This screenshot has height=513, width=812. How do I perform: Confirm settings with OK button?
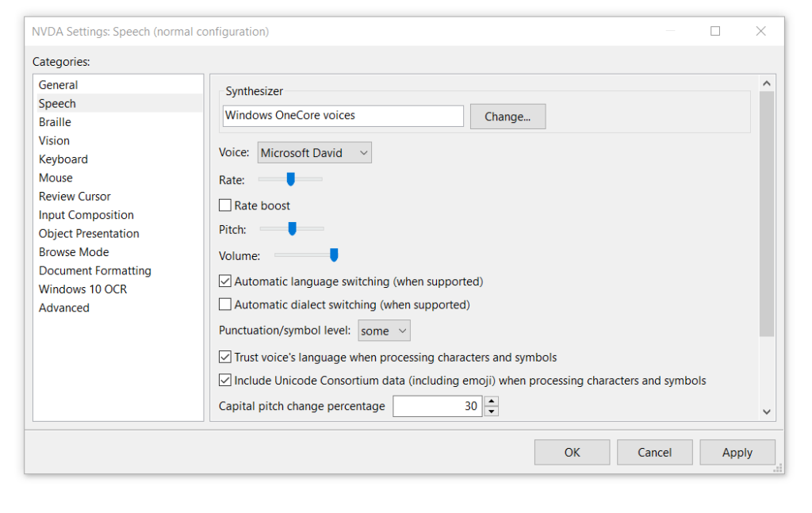pos(572,453)
